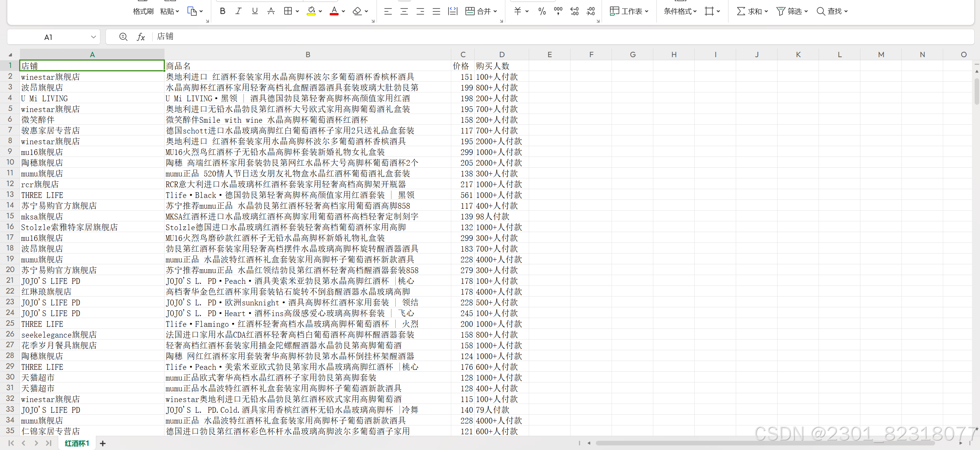Go to first sheet navigation arrow
Screen dimensions: 980x450
click(11, 443)
